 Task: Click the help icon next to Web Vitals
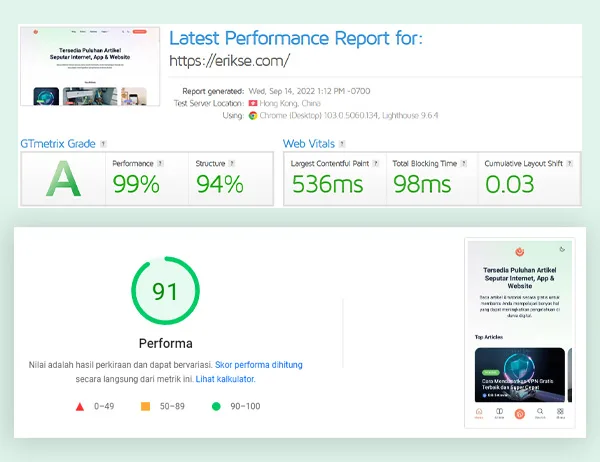341,145
